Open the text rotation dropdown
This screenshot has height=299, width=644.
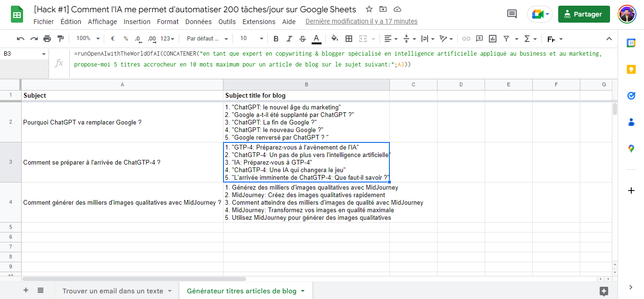click(446, 39)
